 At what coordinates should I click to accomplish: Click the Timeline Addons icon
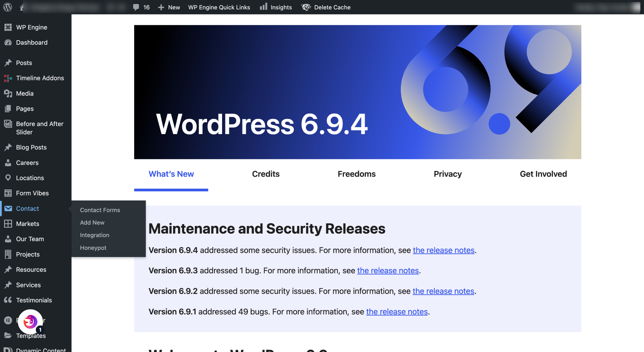point(8,78)
